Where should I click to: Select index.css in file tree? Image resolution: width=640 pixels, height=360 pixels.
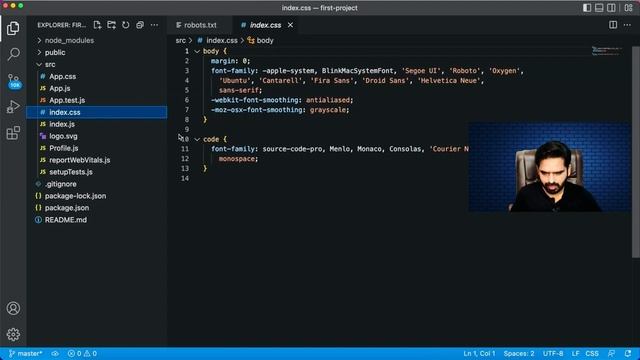[97, 112]
